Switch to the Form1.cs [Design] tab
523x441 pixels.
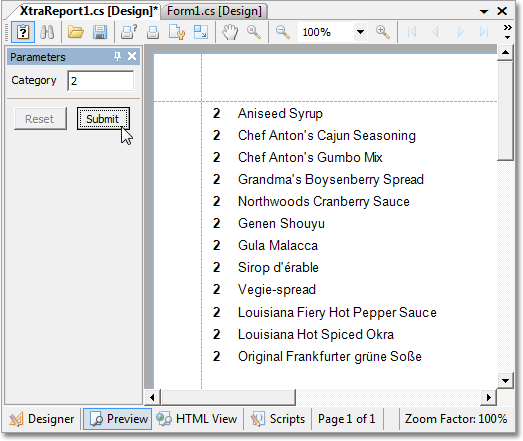[214, 11]
